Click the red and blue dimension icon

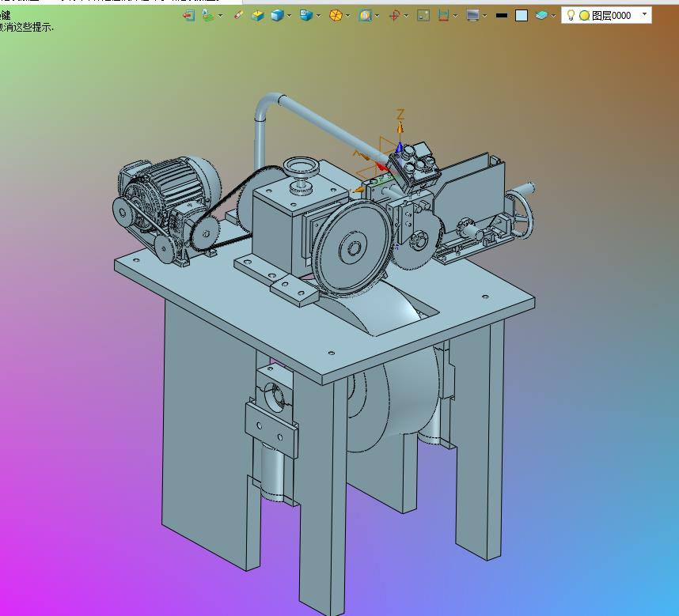coord(443,16)
